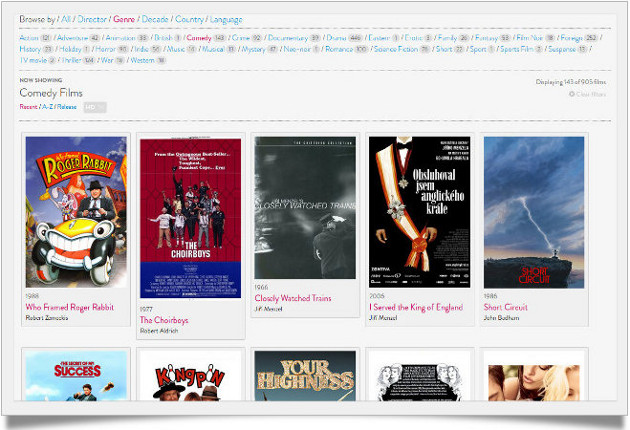Click the Displaying 143 of 905 films text
630x430 pixels.
(x=571, y=82)
